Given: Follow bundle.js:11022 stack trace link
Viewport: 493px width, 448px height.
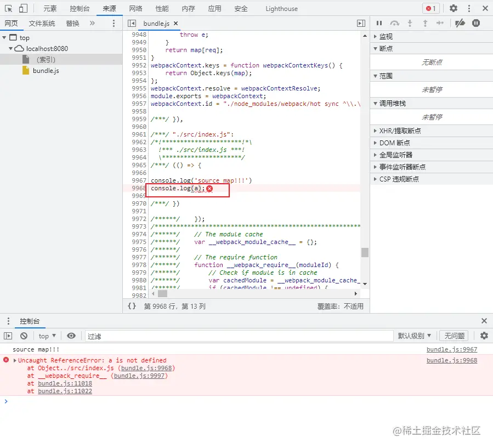Looking at the screenshot, I should pyautogui.click(x=65, y=391).
